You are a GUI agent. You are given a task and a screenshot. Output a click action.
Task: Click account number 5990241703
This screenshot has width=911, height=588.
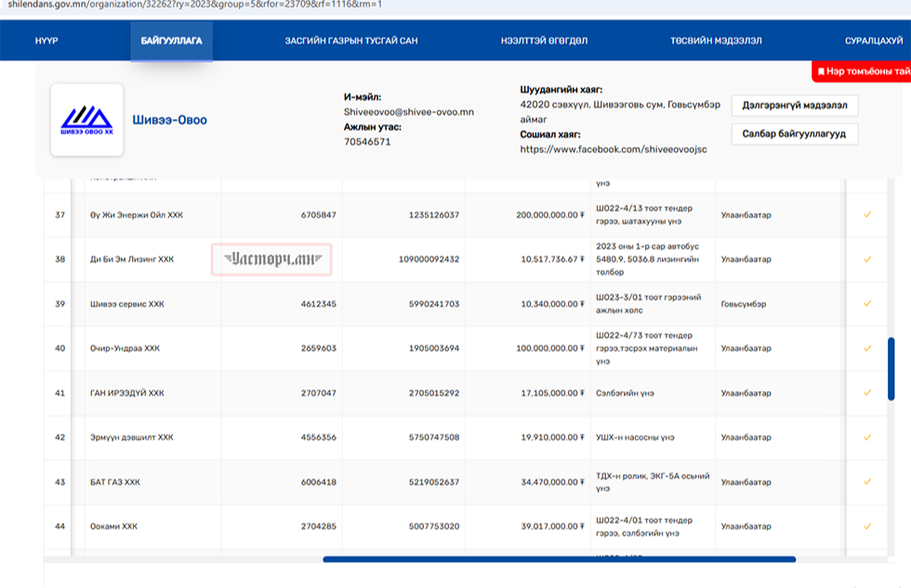(x=434, y=304)
